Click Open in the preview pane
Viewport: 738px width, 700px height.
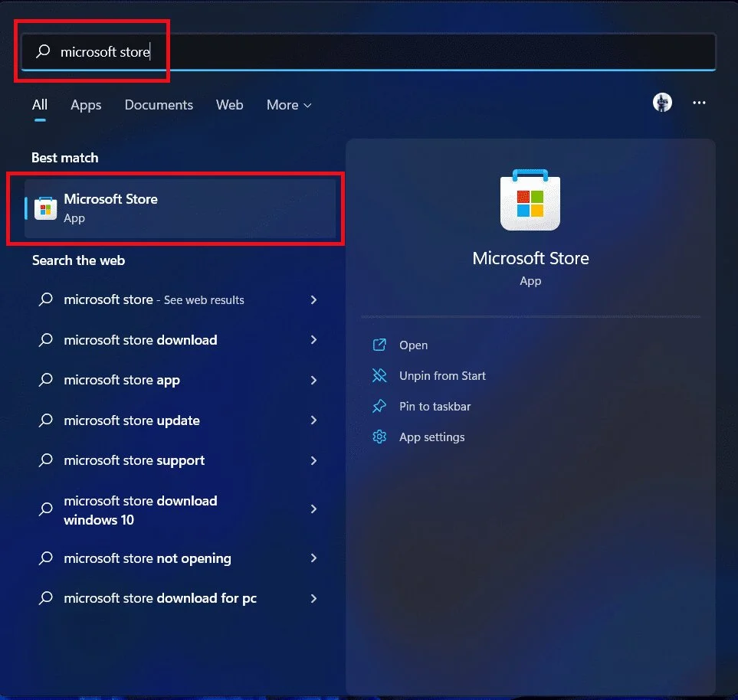tap(413, 345)
